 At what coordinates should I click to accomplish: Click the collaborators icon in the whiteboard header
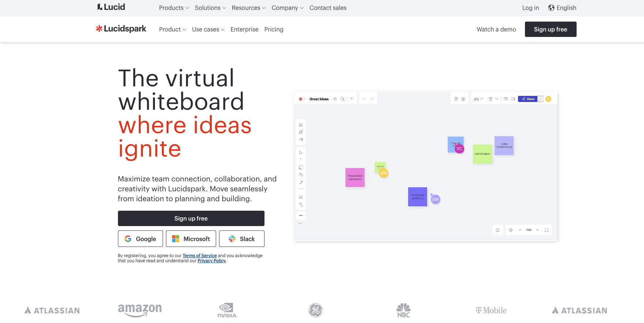(476, 99)
